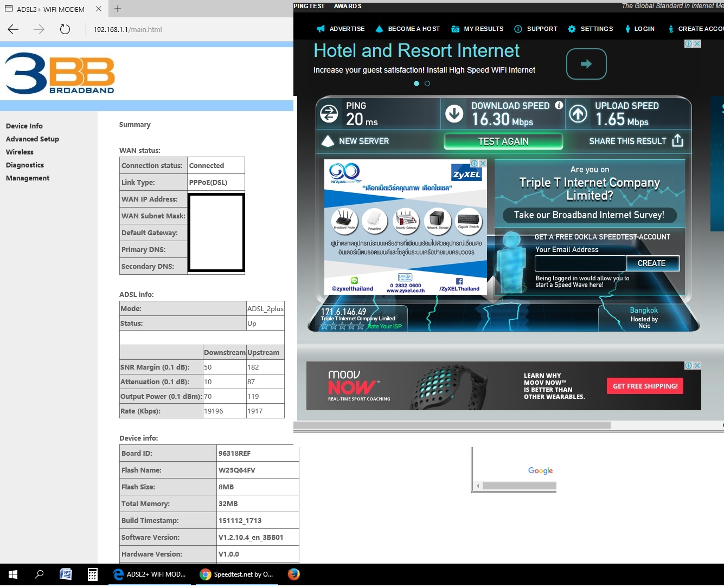Open the Wireless settings section
This screenshot has height=588, width=724.
[20, 152]
